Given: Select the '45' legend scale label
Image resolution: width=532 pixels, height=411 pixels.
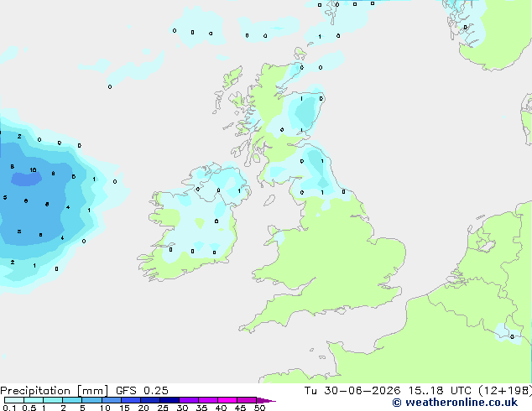Looking at the screenshot, I should pos(240,408).
